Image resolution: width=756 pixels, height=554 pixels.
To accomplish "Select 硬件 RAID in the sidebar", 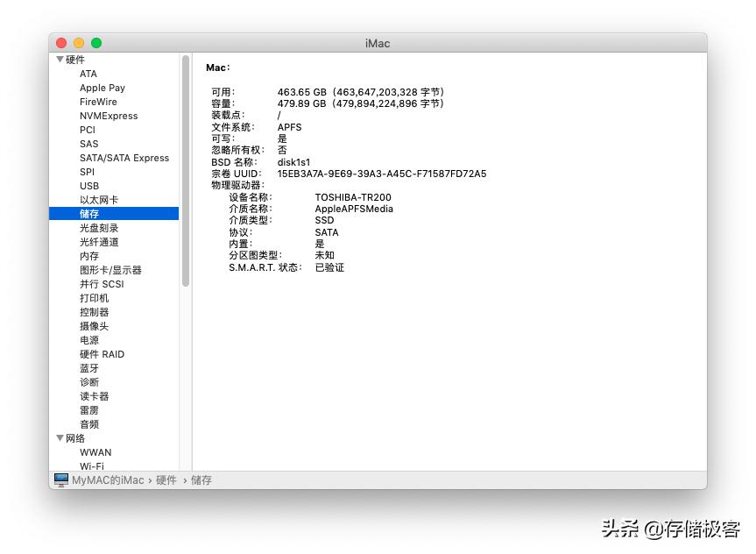I will pyautogui.click(x=102, y=354).
